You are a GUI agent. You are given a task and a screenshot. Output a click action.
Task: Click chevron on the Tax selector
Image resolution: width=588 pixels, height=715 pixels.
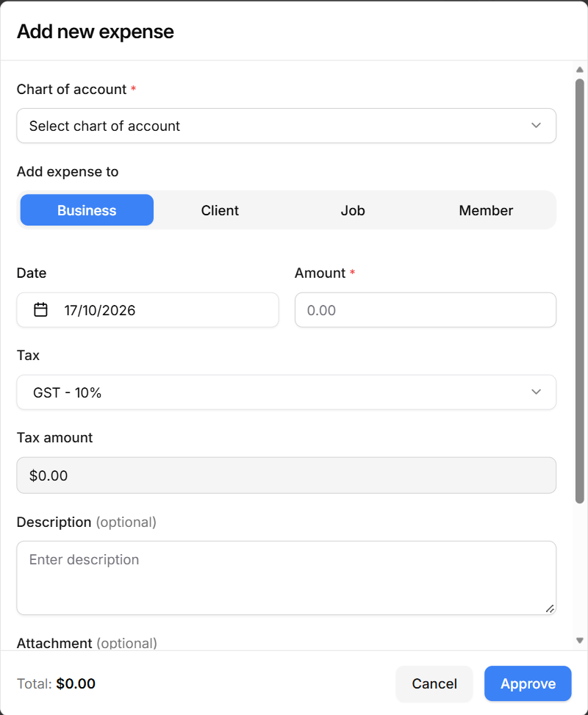click(x=536, y=392)
